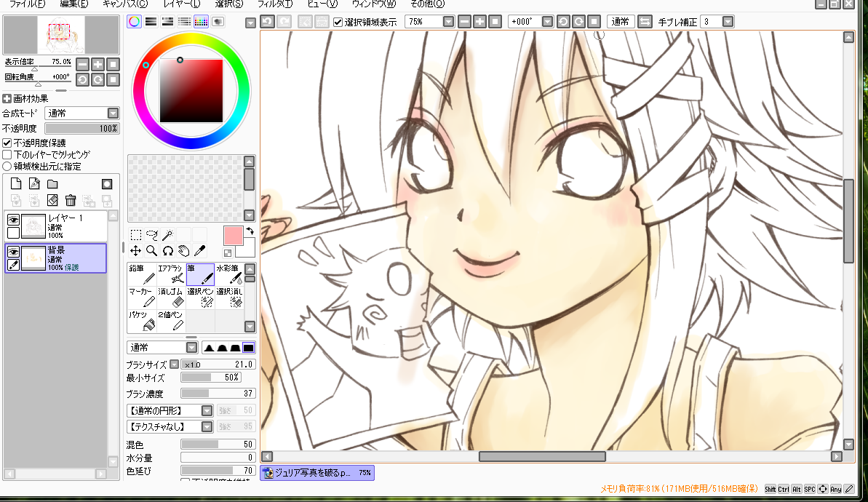Pick the eyedropper color picker tool
Screen dimensions: 868x502
(199, 251)
